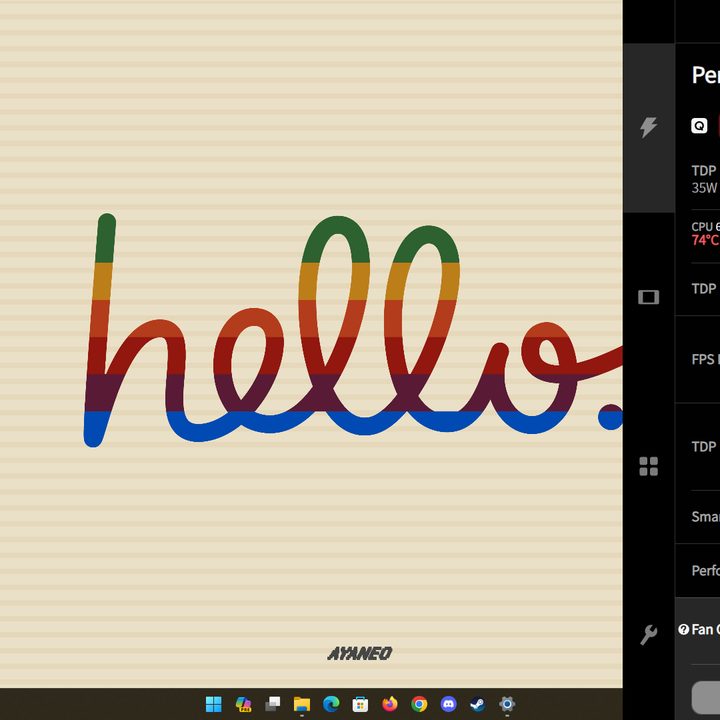Screen dimensions: 720x720
Task: Click the Fan help question mark icon
Action: pos(683,629)
